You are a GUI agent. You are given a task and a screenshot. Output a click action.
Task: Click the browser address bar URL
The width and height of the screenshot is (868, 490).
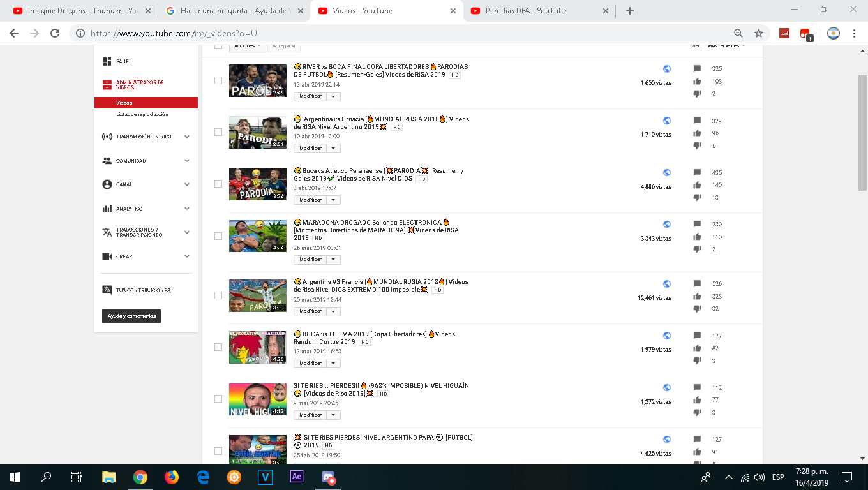tap(174, 33)
